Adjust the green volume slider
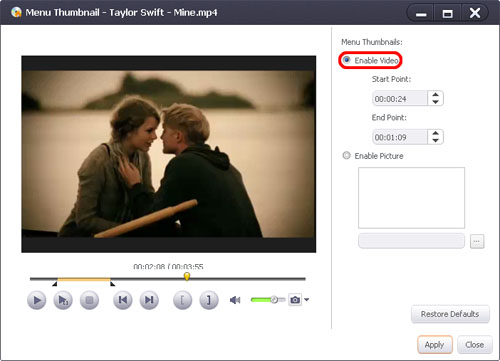The width and height of the screenshot is (500, 361). point(268,300)
